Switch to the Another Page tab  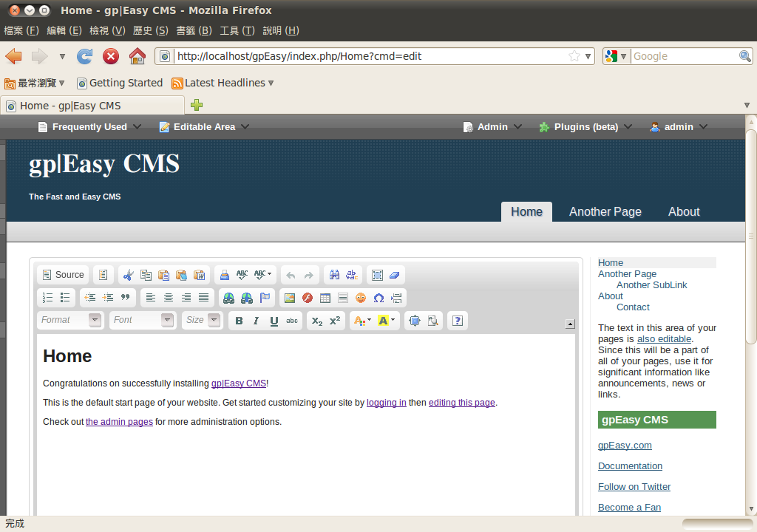[x=605, y=212]
